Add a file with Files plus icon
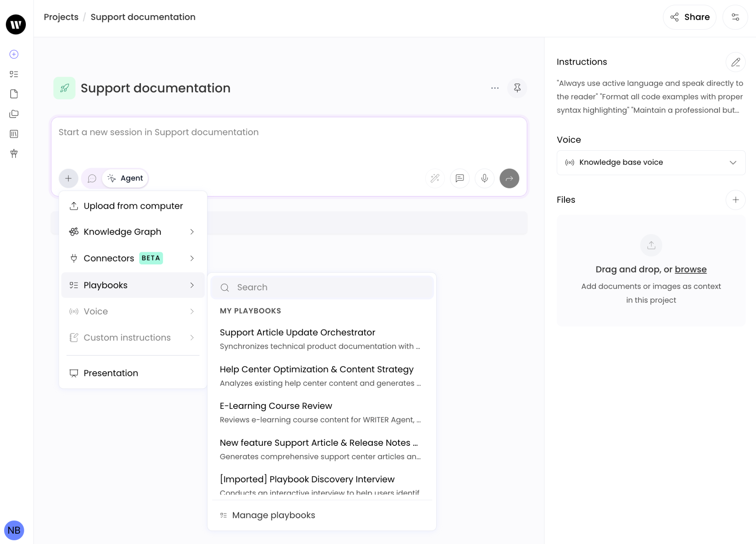 (735, 200)
